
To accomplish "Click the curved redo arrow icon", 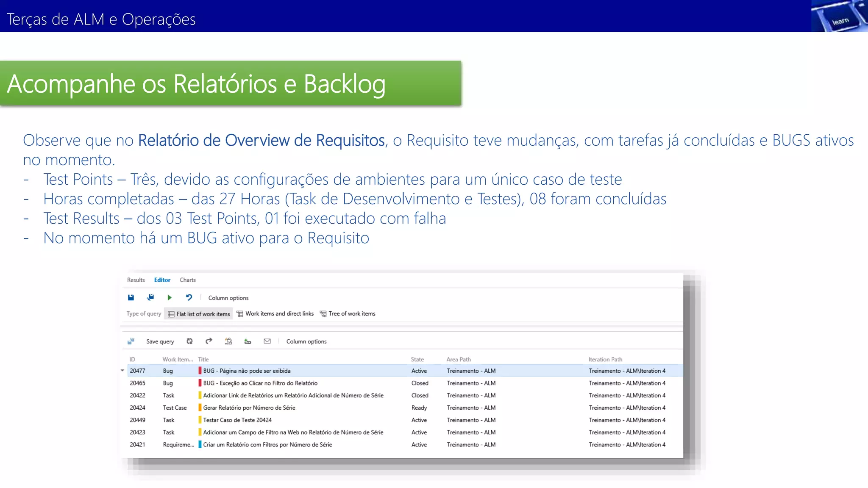I will click(209, 341).
